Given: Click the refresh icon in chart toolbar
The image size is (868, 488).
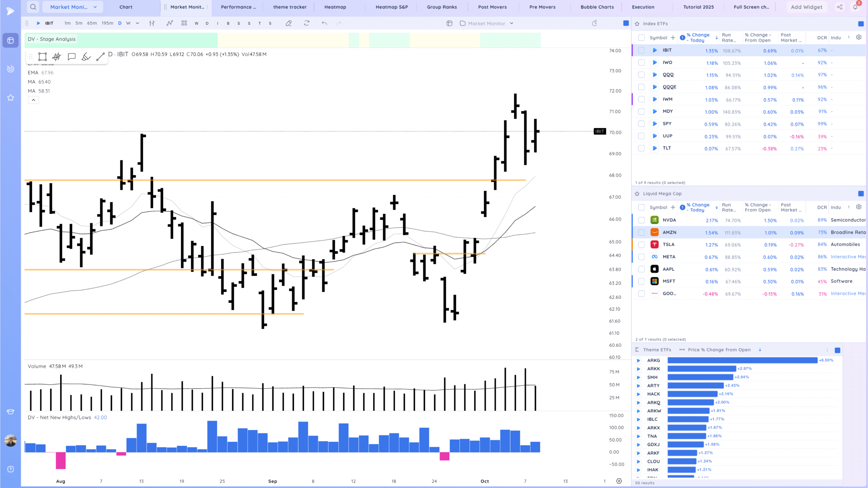Looking at the screenshot, I should [x=307, y=23].
